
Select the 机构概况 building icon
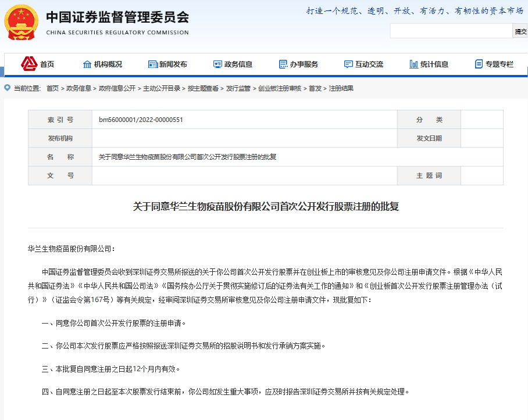87,64
